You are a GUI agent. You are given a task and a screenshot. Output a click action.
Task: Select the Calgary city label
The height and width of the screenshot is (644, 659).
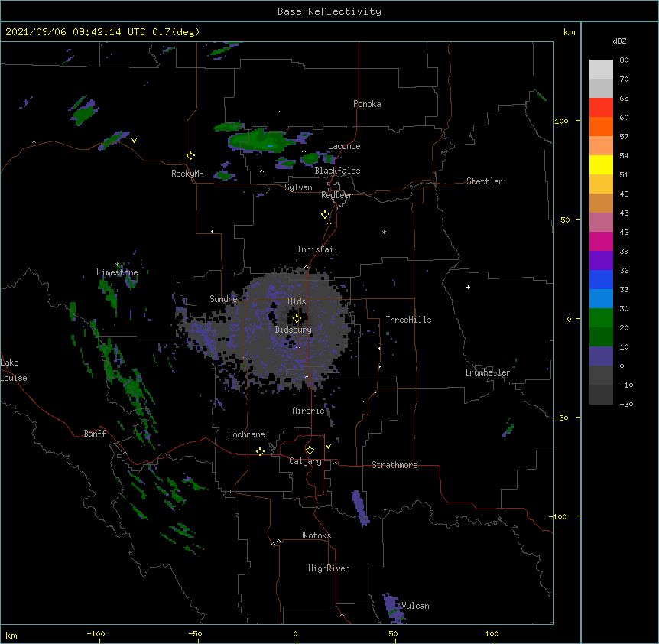(x=305, y=461)
